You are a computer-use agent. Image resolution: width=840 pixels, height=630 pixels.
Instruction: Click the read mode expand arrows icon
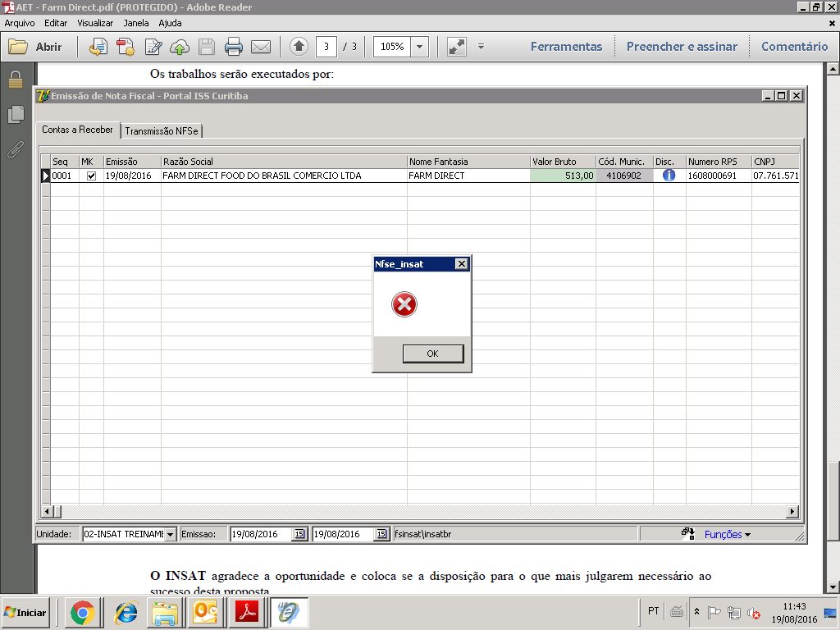[x=456, y=47]
